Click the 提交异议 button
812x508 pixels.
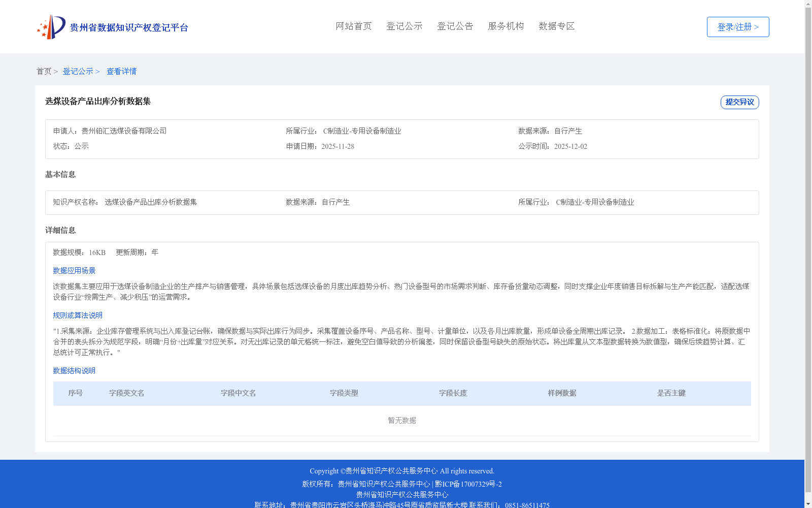click(x=740, y=102)
